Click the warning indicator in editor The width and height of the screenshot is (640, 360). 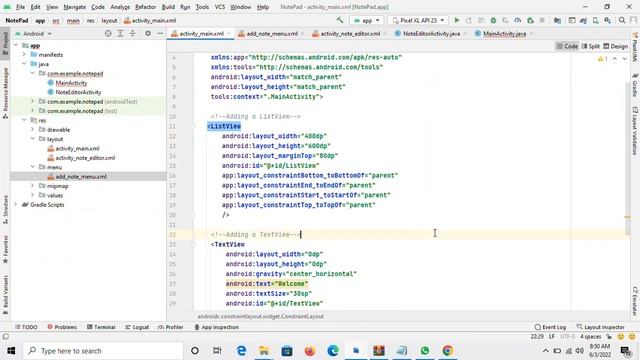(x=602, y=59)
